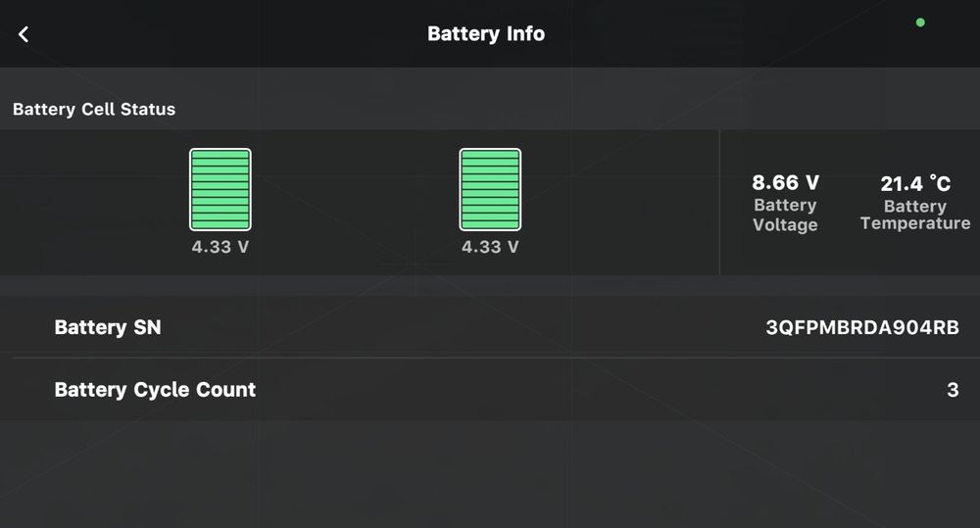Tap the 21.4 °C temperature reading
The height and width of the screenshot is (528, 980).
(915, 183)
